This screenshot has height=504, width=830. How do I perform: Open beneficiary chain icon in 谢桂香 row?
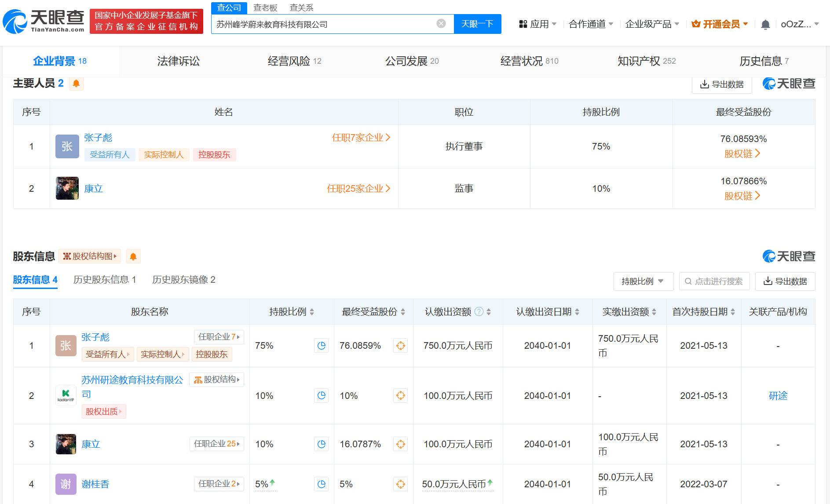click(x=401, y=484)
